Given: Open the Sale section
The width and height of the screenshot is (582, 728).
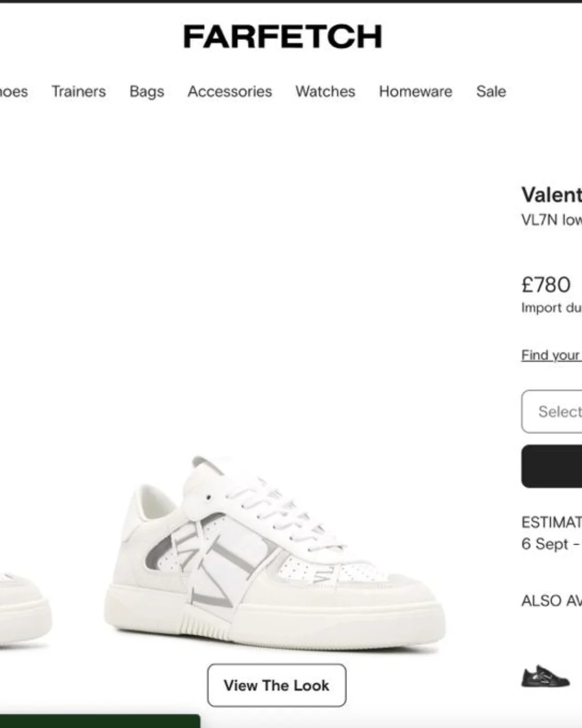Looking at the screenshot, I should 491,92.
